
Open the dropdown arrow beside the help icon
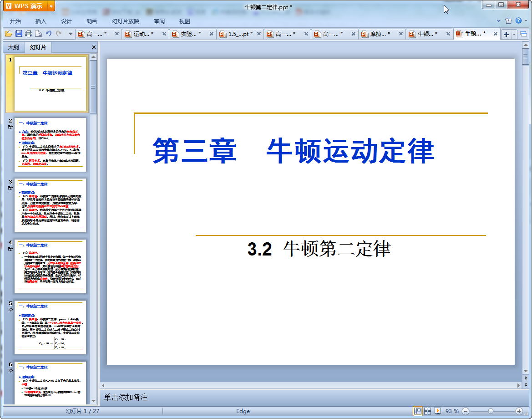[526, 20]
